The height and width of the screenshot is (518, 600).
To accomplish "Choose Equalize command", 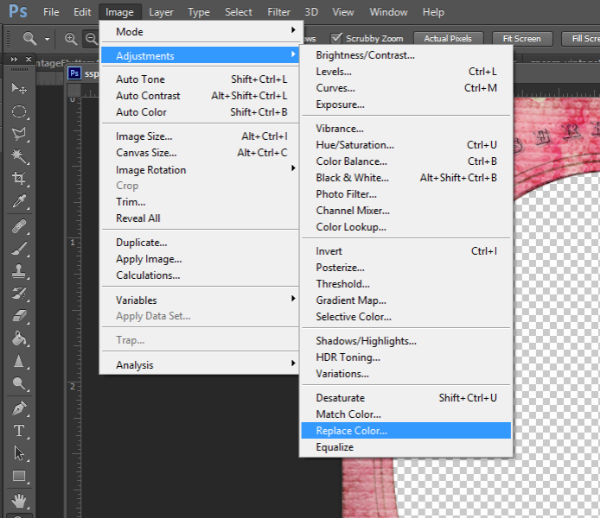I will [406, 447].
